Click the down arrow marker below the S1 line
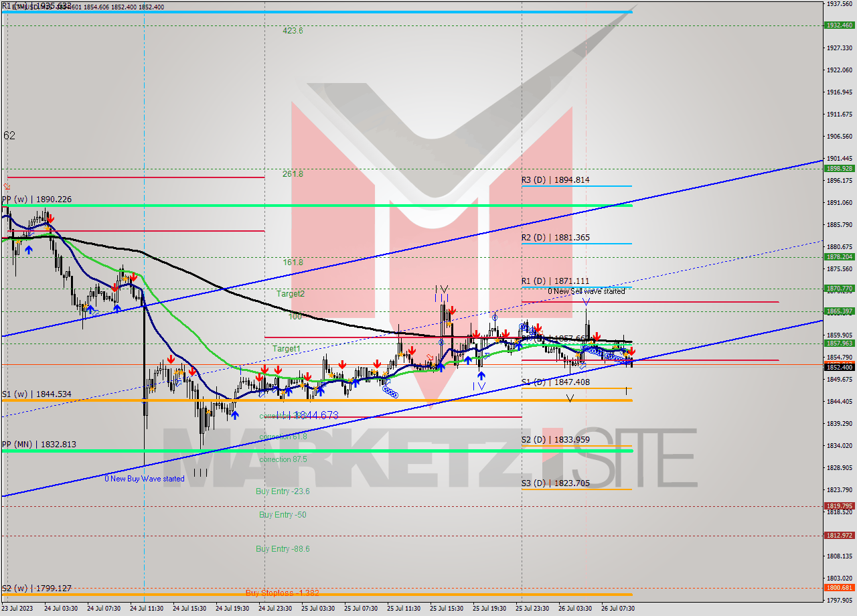The image size is (857, 616). 570,398
